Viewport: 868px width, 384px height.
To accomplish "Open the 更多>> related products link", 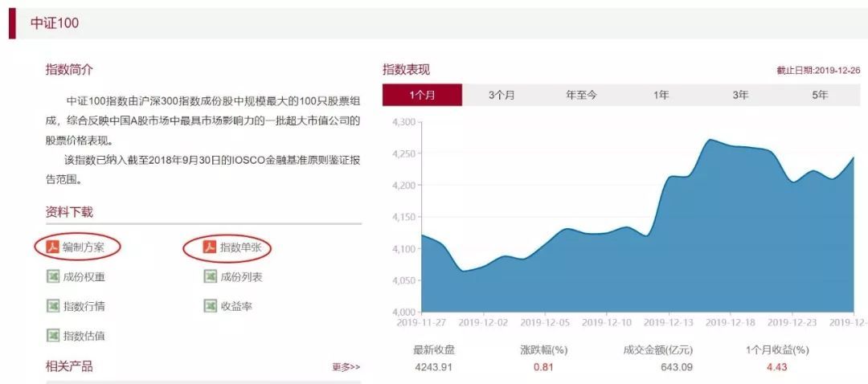I will pyautogui.click(x=346, y=367).
